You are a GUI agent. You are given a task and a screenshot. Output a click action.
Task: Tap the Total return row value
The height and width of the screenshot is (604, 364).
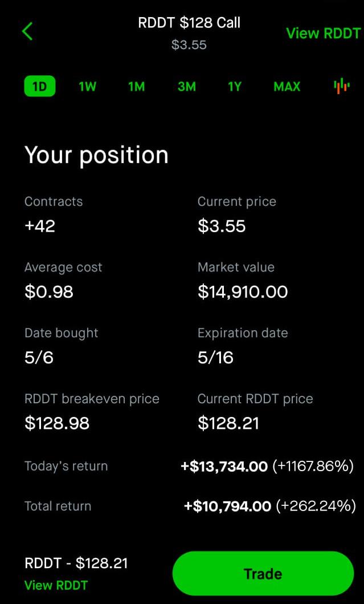click(x=270, y=506)
